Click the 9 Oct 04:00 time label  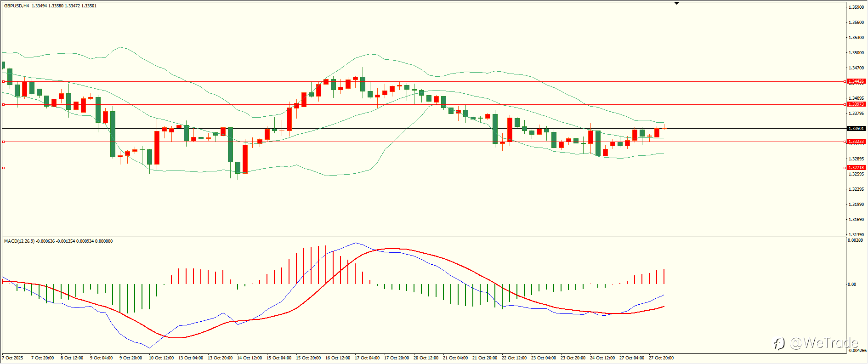pyautogui.click(x=102, y=358)
